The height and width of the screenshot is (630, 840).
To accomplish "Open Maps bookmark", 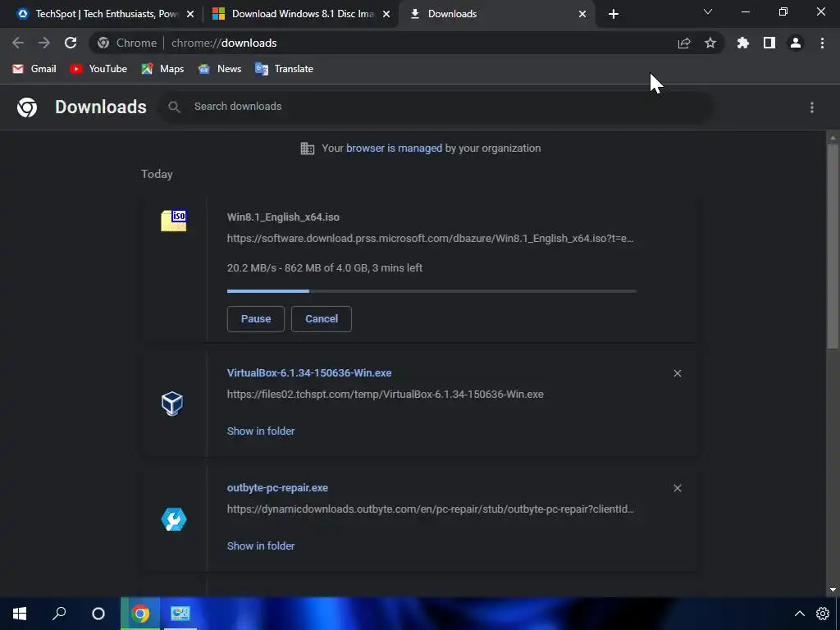I will (163, 69).
